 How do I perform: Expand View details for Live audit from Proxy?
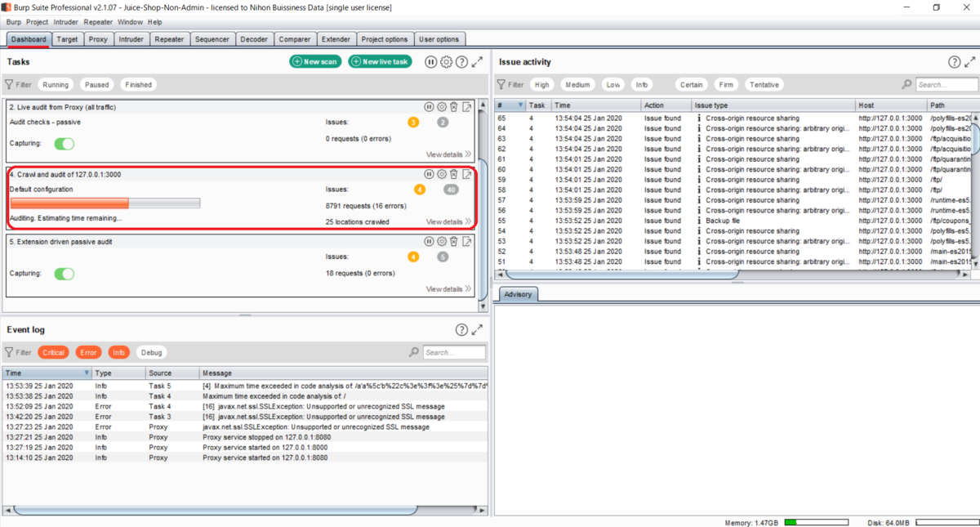tap(448, 154)
